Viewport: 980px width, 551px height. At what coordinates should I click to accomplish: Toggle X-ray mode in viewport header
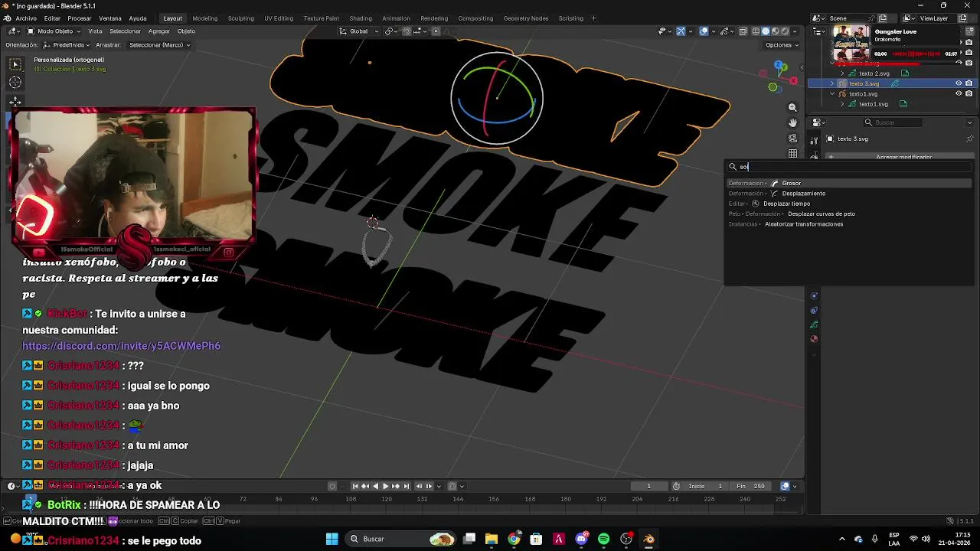(x=743, y=31)
